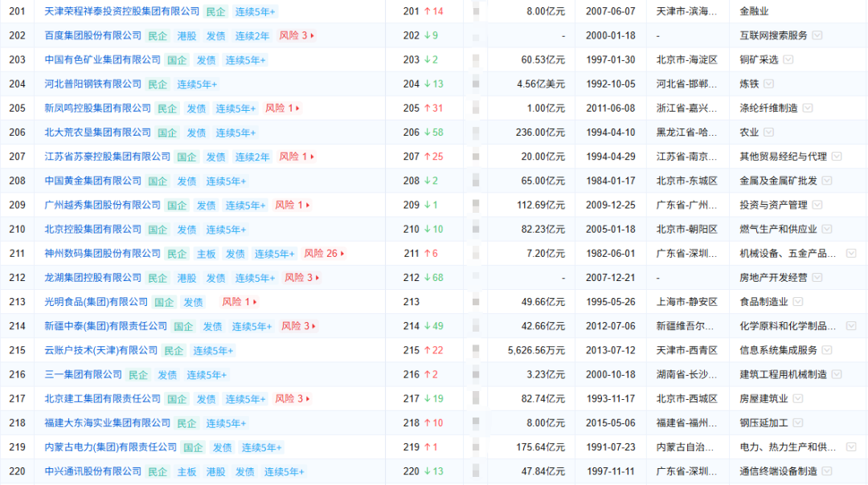Open 风险 3 tag for 北京建工集团

(x=293, y=399)
